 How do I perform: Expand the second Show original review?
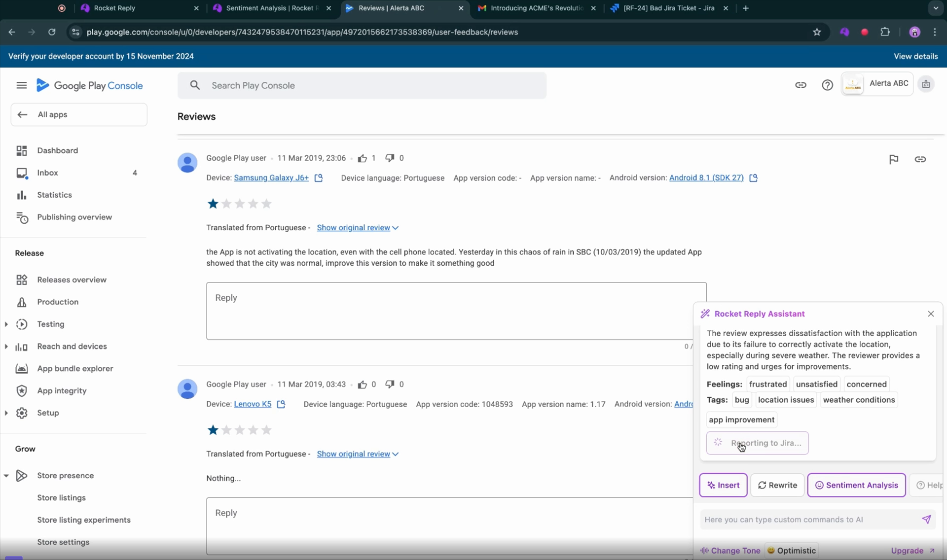pos(358,454)
